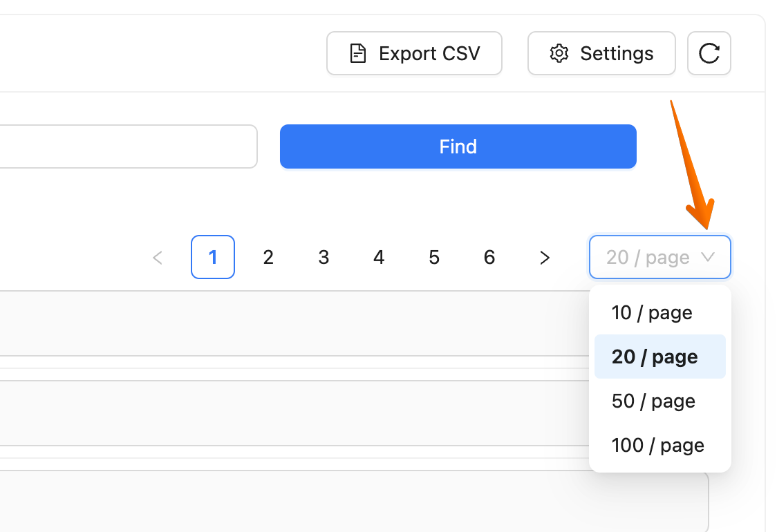Go to page 4
Viewport: 777px width, 532px height.
[x=379, y=257]
